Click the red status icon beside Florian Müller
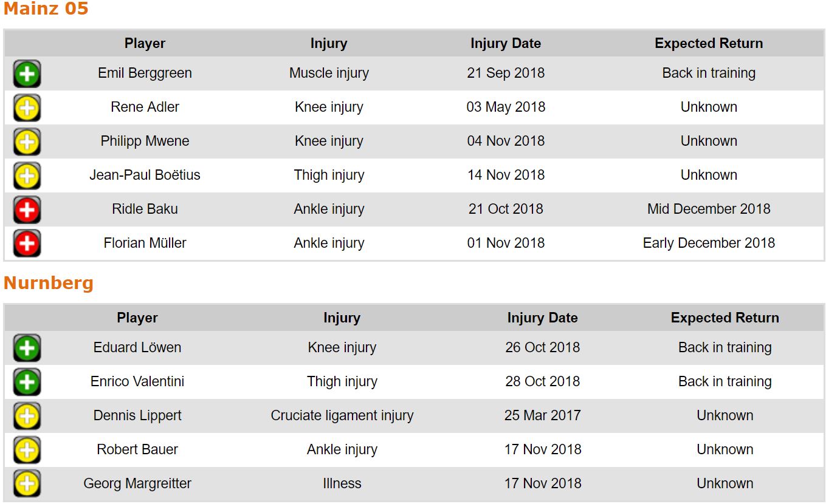Viewport: 826px width, 504px height. point(27,244)
